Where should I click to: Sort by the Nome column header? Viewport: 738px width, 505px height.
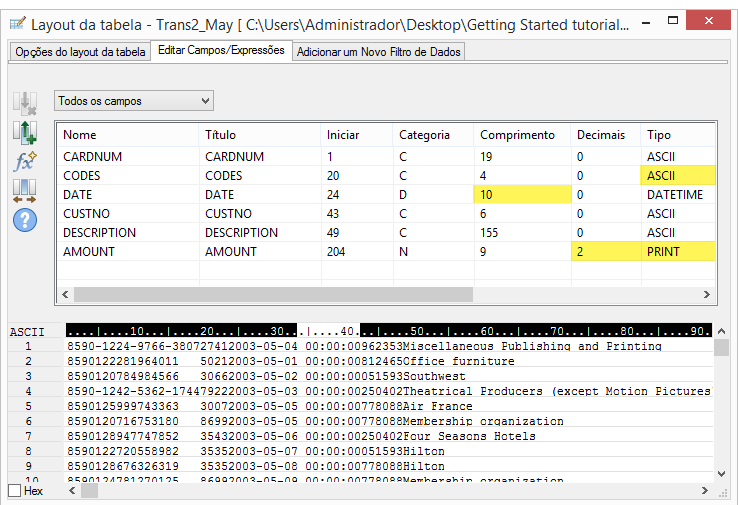coord(80,135)
